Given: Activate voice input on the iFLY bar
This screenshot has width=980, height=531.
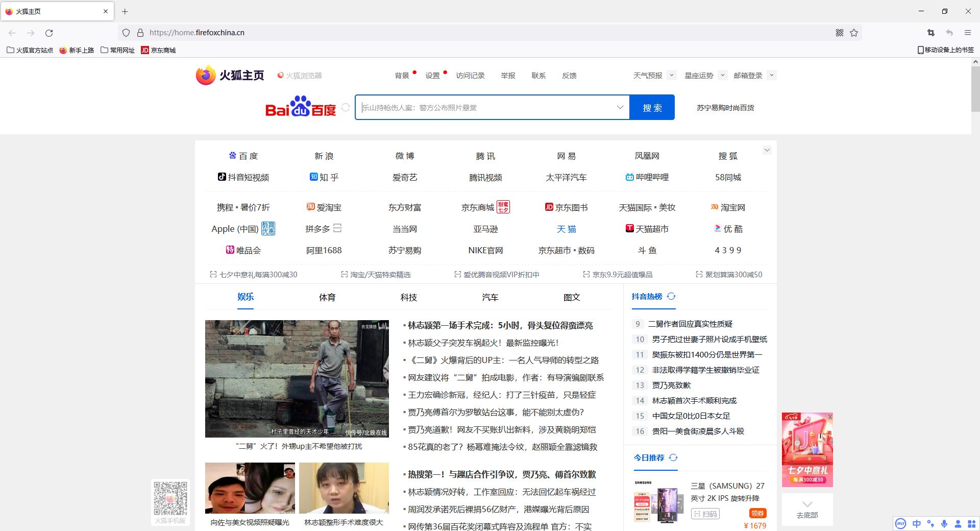Looking at the screenshot, I should 944,524.
